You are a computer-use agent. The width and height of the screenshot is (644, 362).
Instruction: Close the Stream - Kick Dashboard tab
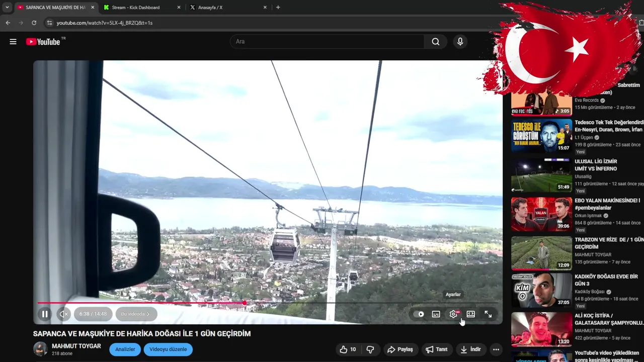179,8
